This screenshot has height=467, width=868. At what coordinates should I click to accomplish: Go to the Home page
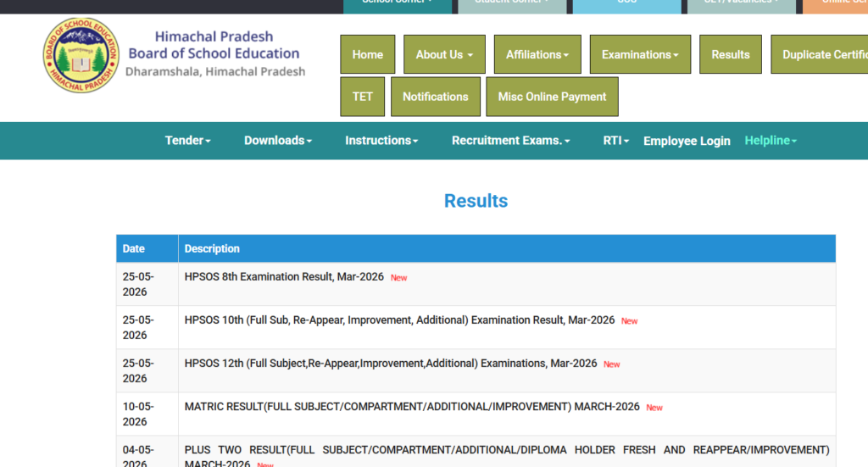(368, 54)
